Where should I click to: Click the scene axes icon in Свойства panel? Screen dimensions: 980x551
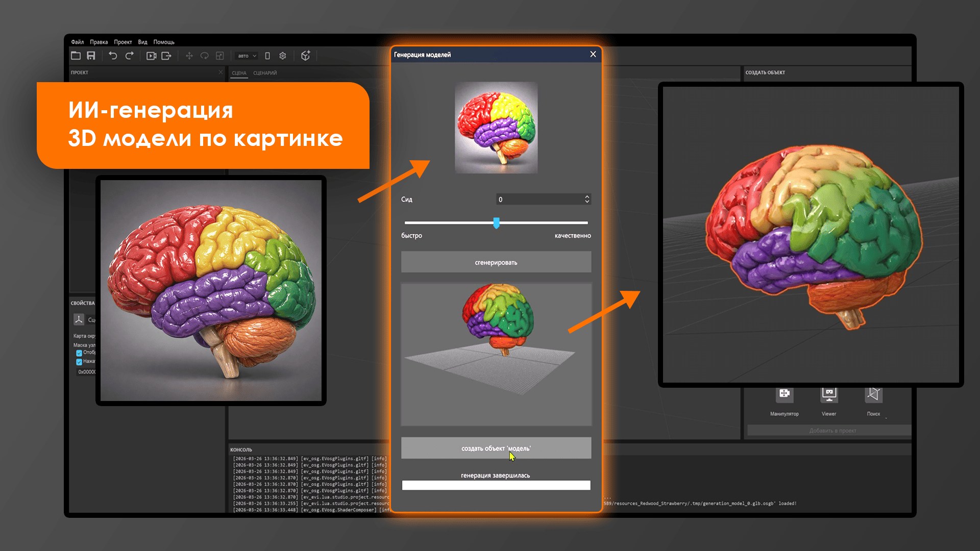coord(79,319)
